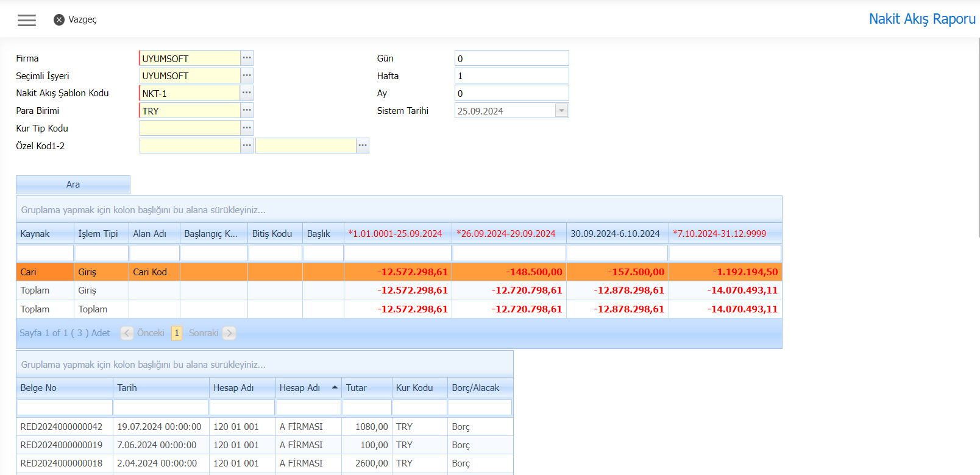
Task: Open the hamburger main menu
Action: (27, 20)
